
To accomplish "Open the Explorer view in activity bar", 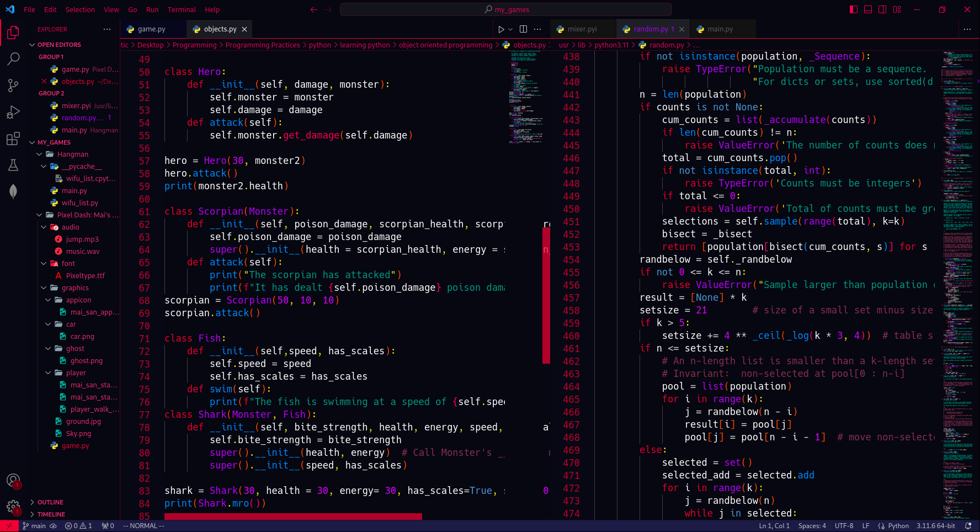I will (13, 33).
